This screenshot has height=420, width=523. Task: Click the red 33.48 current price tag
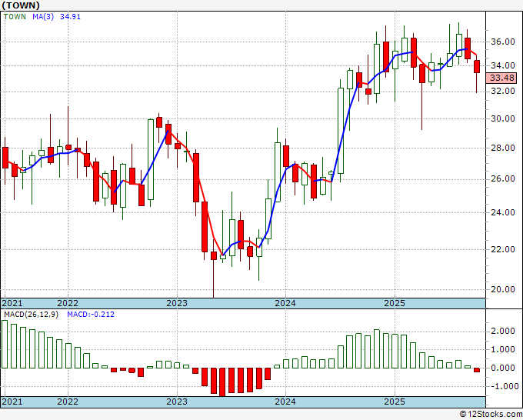pyautogui.click(x=502, y=78)
